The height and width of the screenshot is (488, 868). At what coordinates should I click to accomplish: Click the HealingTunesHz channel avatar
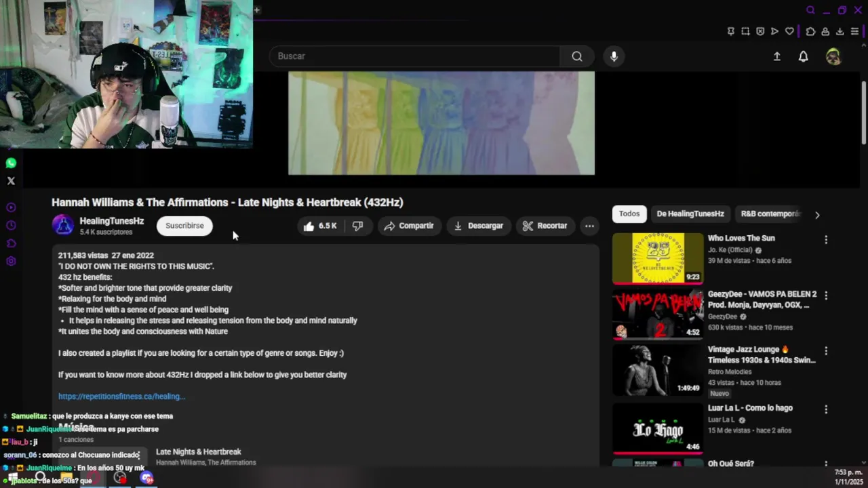click(63, 226)
